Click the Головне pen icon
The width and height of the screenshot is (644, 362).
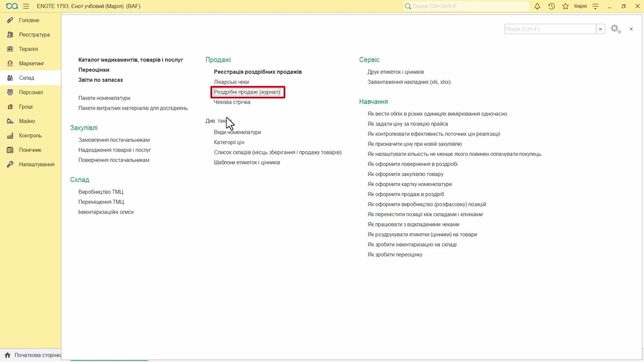(x=10, y=20)
